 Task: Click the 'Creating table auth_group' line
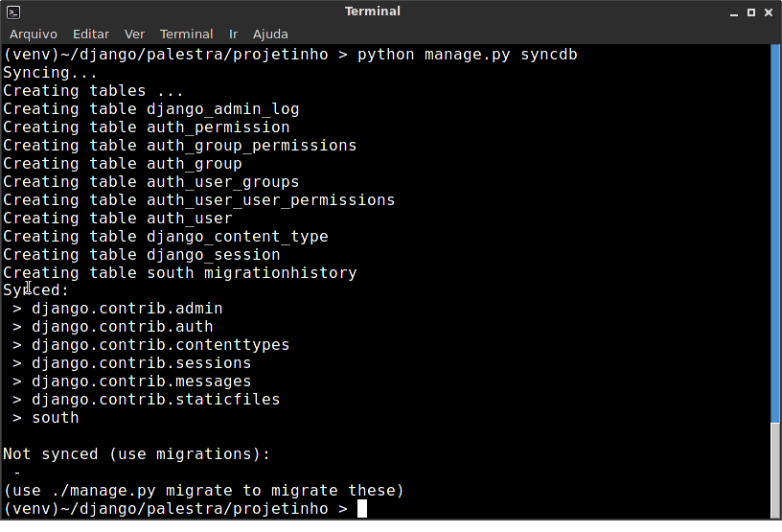(x=123, y=164)
